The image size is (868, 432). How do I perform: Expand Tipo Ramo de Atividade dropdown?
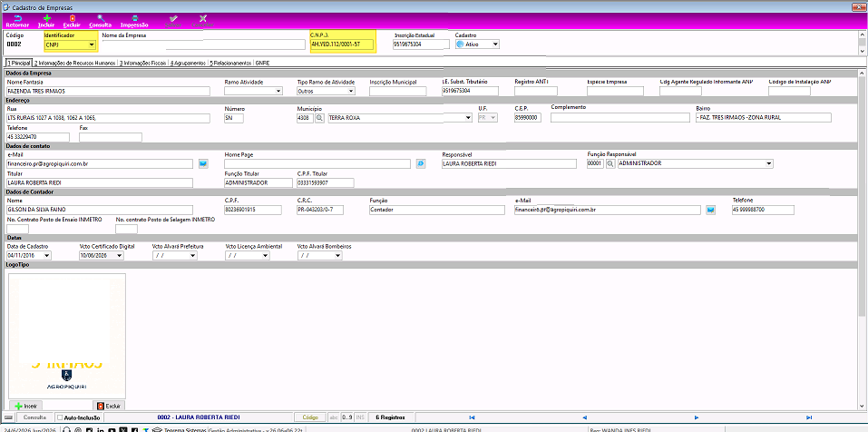click(x=351, y=91)
